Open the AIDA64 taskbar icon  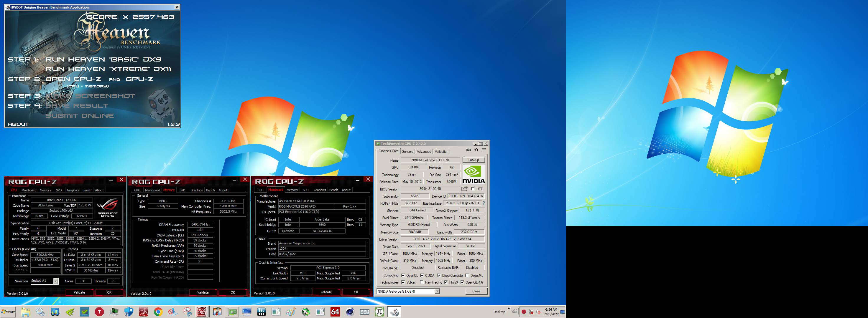pyautogui.click(x=335, y=312)
